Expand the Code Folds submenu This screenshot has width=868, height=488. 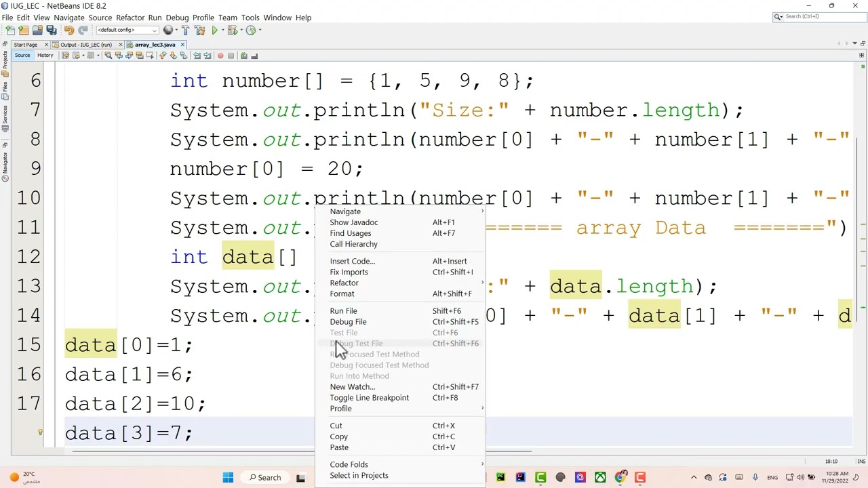[400, 465]
